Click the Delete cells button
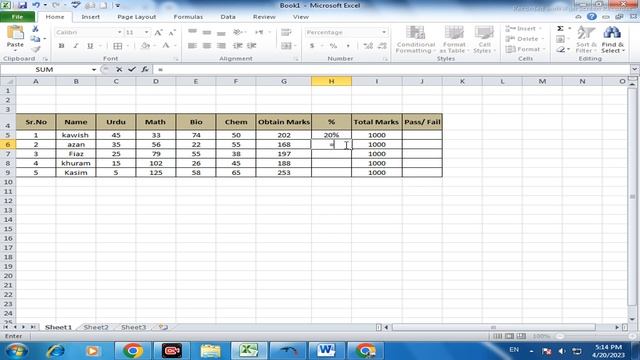Viewport: 640px width, 360px height. 524,39
